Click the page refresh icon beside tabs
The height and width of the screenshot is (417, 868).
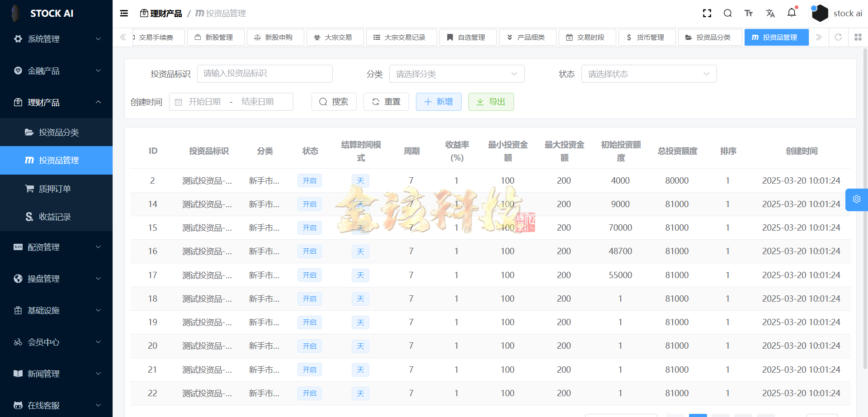838,37
